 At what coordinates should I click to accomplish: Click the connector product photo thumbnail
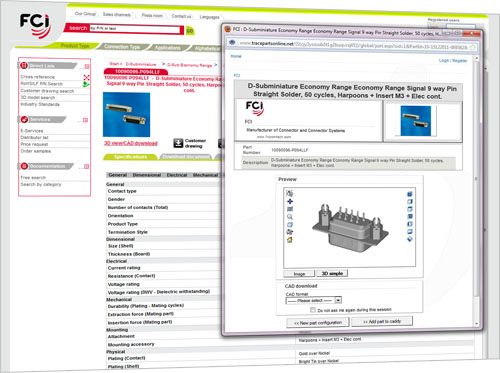[126, 115]
